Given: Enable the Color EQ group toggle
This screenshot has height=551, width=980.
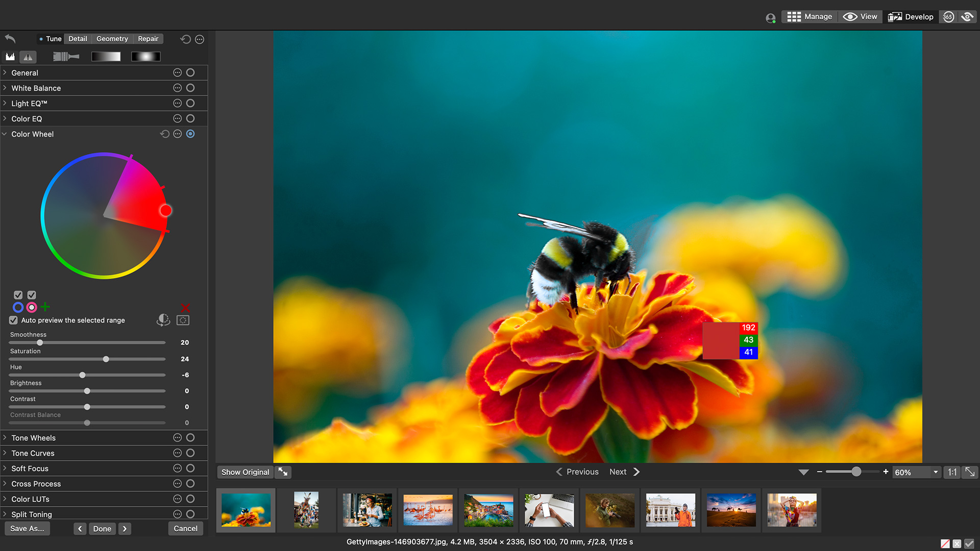Looking at the screenshot, I should [190, 118].
